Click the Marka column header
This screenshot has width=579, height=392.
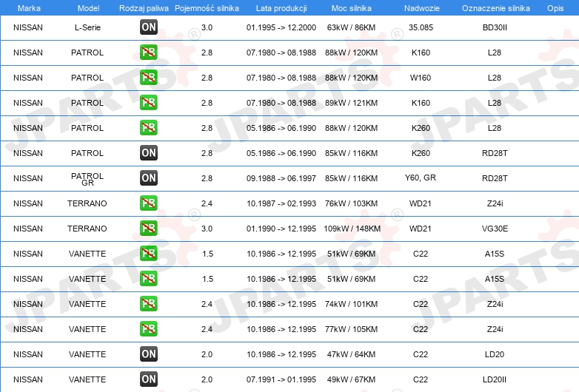(29, 8)
